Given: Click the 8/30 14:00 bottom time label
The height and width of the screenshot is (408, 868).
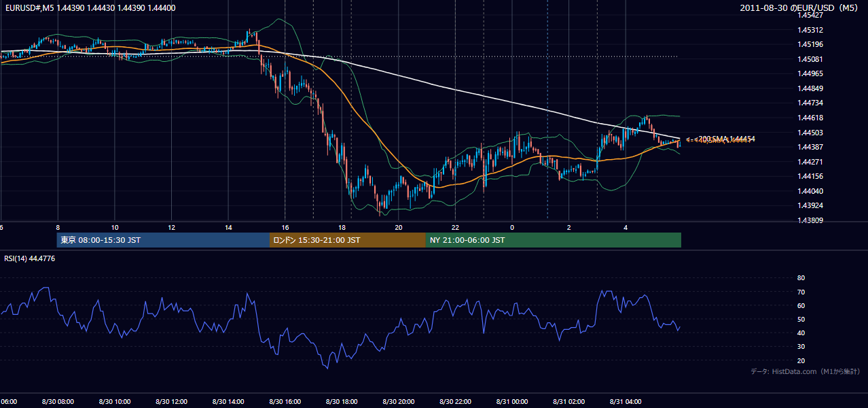Looking at the screenshot, I should coord(228,402).
